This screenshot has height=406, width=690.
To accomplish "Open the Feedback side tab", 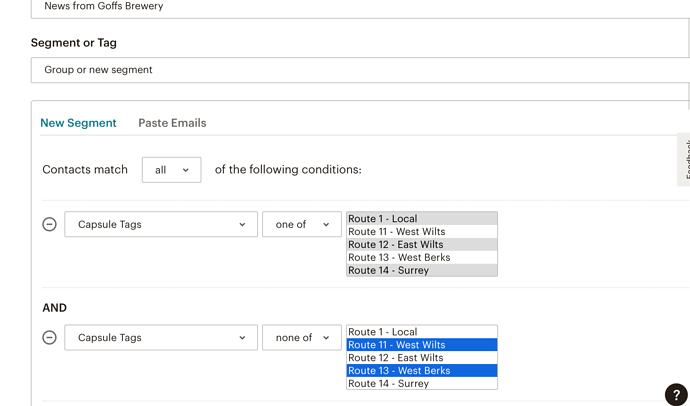I will pyautogui.click(x=684, y=159).
